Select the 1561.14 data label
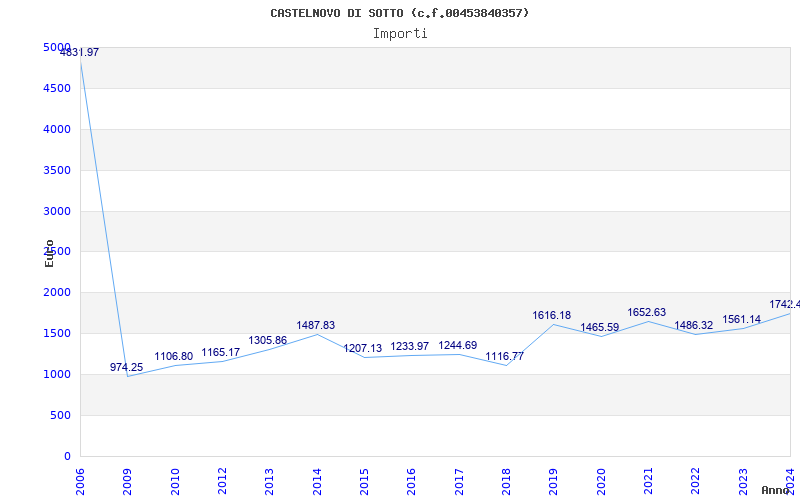 coord(741,319)
